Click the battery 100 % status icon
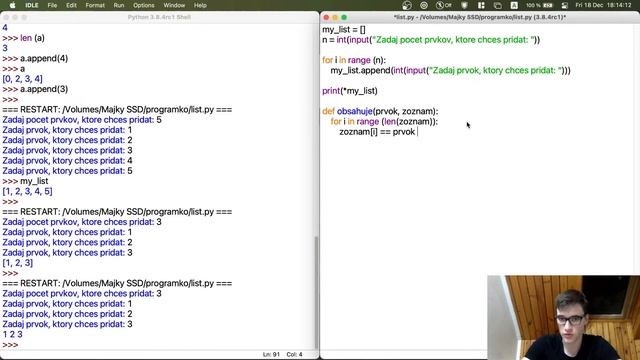Viewport: 640px width, 360px height. pyautogui.click(x=539, y=5)
